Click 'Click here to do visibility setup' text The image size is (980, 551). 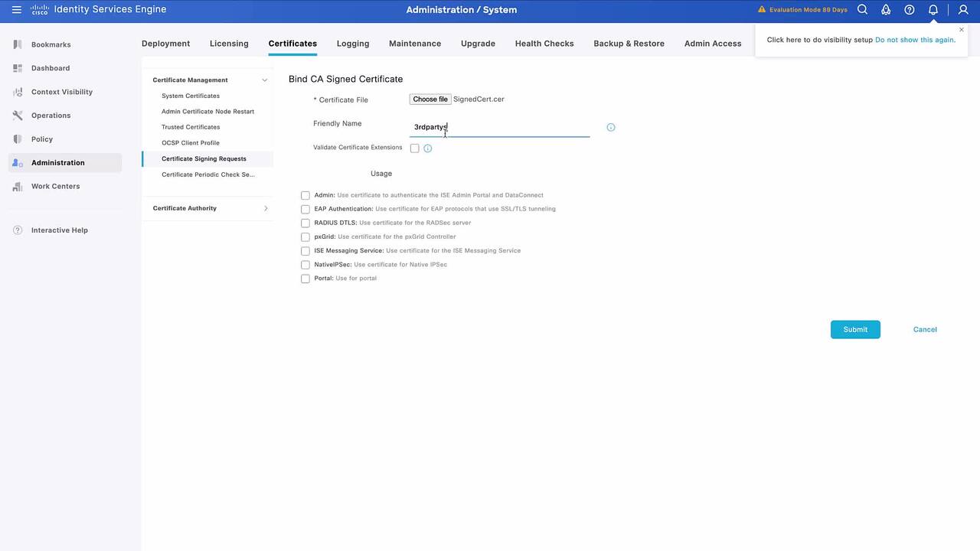coord(819,40)
